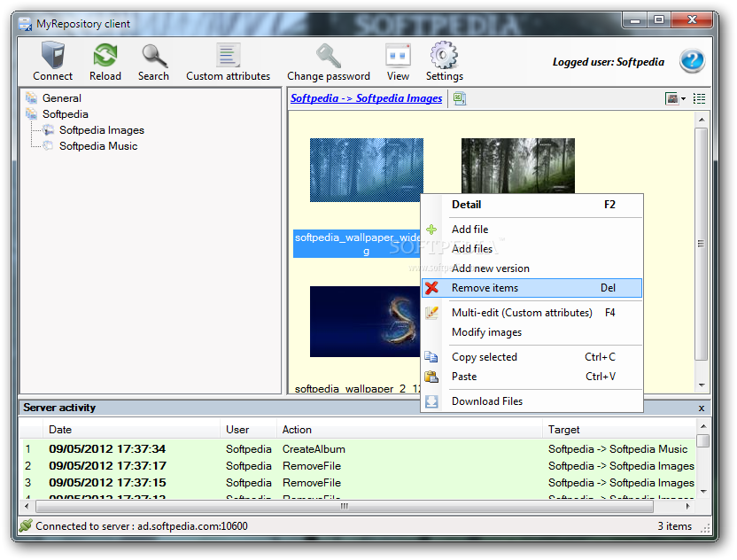Click the thumbnail view mode icon
Screen dimensions: 737x560
[671, 98]
